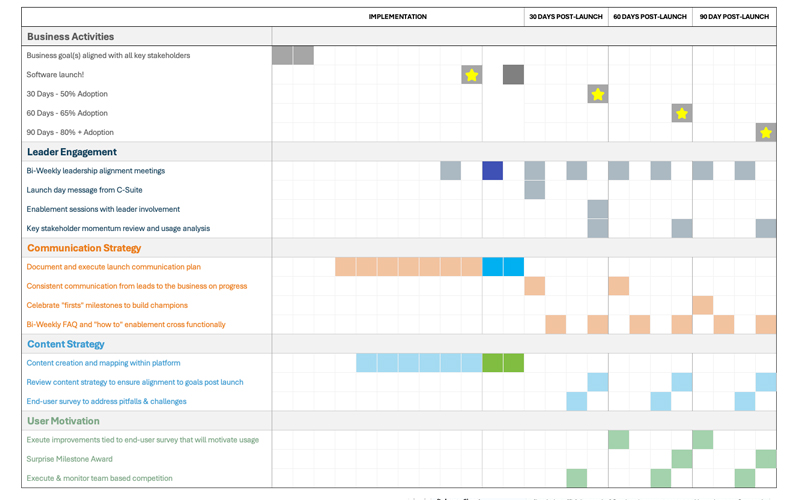The height and width of the screenshot is (500, 800).
Task: Select the dark blue block in leadership alignment meetings row
Action: tap(492, 170)
